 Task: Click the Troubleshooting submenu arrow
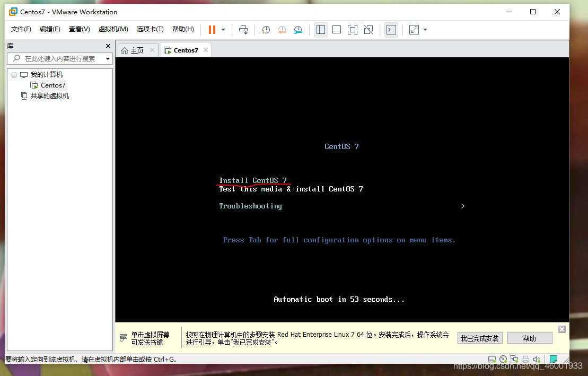point(463,206)
